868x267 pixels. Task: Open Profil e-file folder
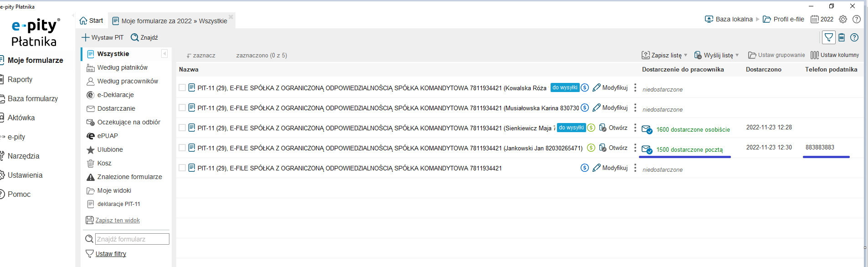(783, 19)
